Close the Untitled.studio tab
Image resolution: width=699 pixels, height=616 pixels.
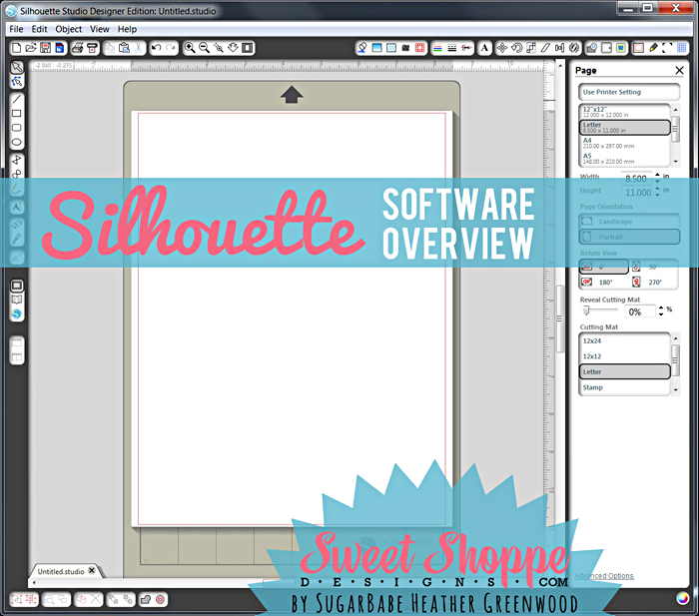[x=92, y=570]
